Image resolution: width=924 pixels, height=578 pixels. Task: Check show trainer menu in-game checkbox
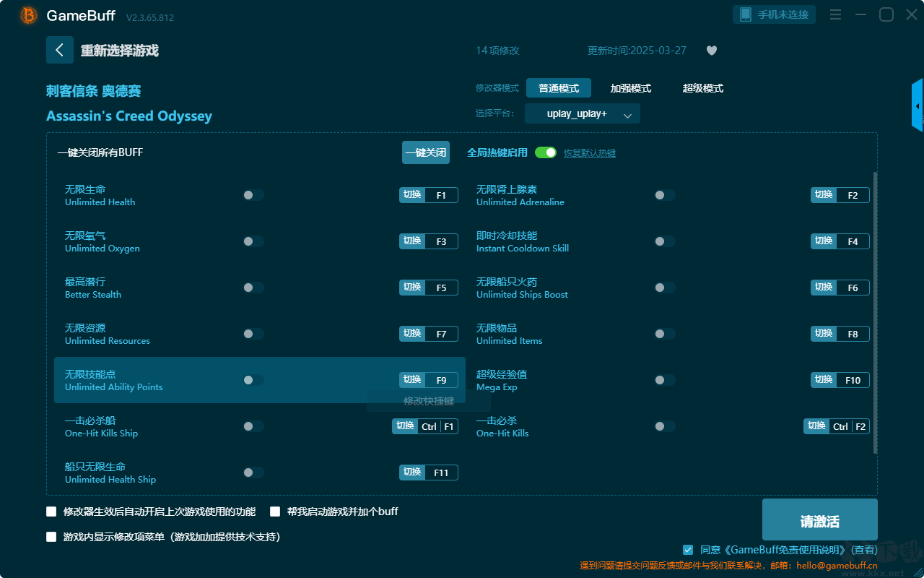point(51,537)
